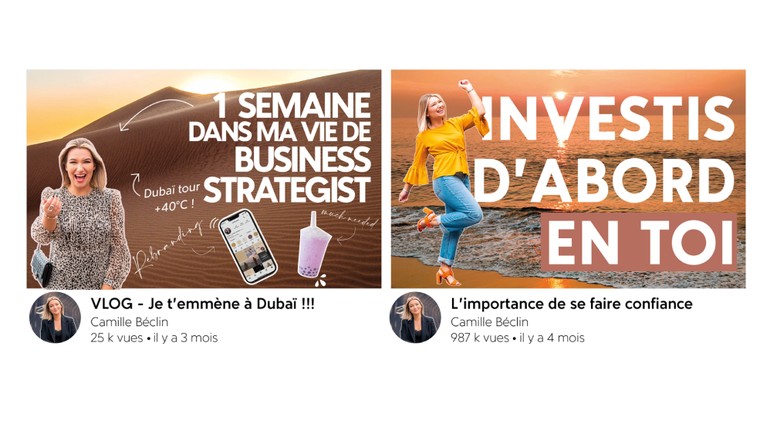Click channel avatar beside the Dubai vlog
The height and width of the screenshot is (427, 760).
click(55, 317)
